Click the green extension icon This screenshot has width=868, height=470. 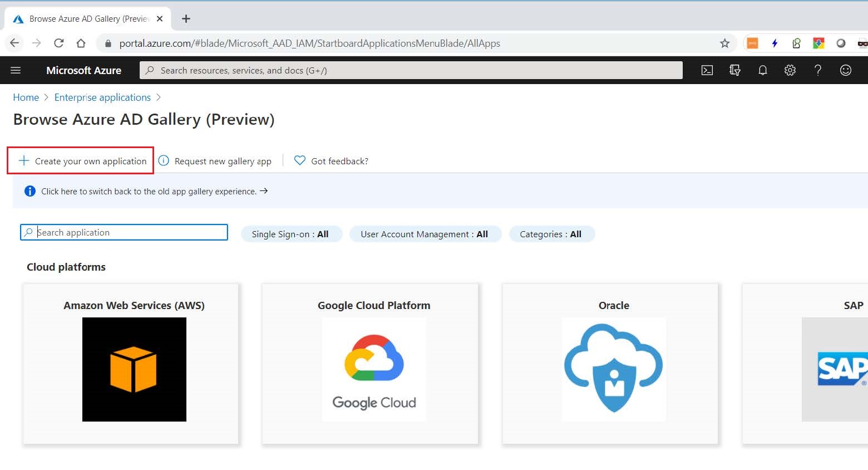point(797,43)
